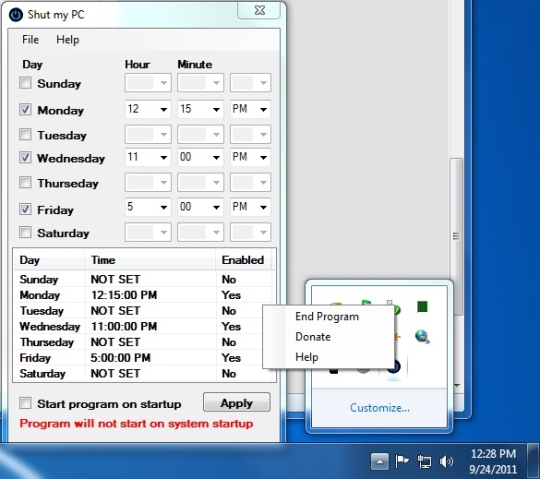This screenshot has height=479, width=540.
Task: Select the 5:00:00 PM cell
Action: click(121, 358)
